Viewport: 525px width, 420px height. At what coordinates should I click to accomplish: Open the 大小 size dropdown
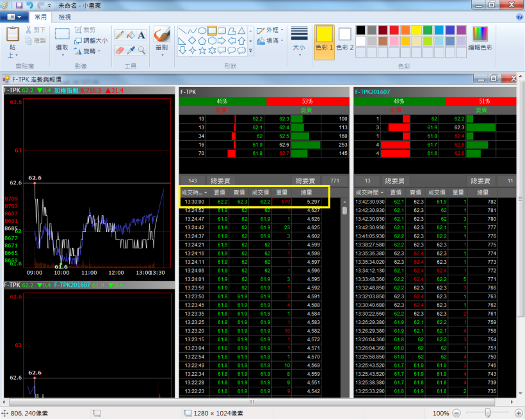pyautogui.click(x=299, y=40)
